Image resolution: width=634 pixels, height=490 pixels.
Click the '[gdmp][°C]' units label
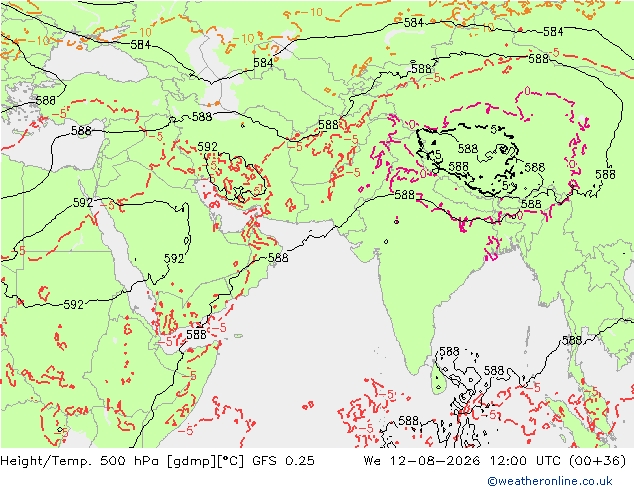tap(205, 461)
